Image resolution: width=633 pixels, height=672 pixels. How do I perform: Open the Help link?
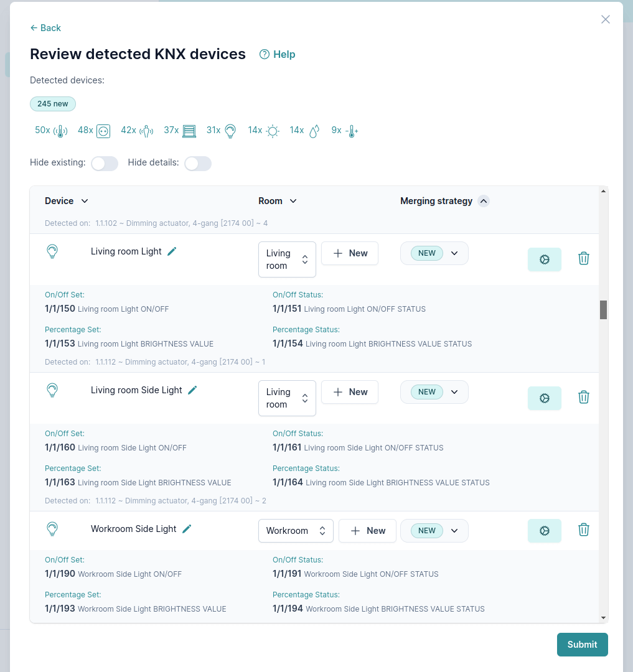278,55
